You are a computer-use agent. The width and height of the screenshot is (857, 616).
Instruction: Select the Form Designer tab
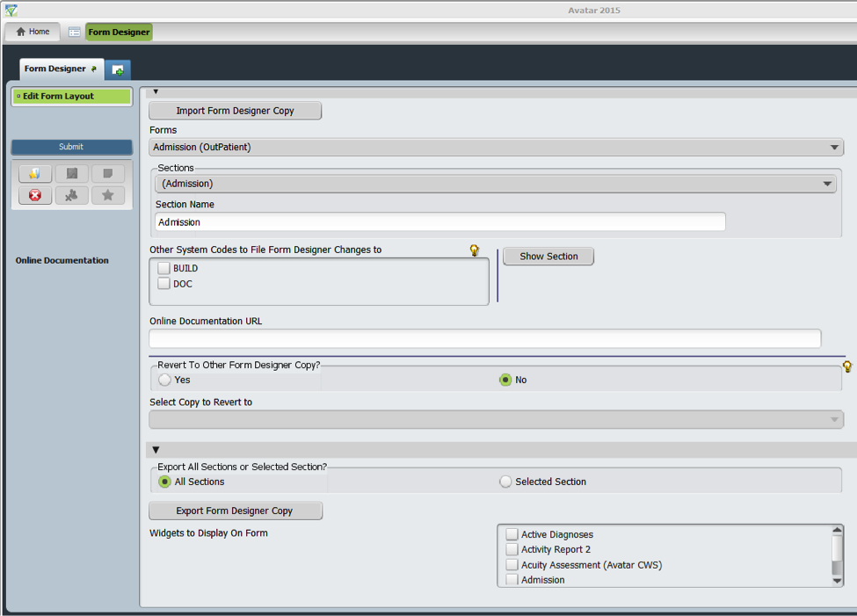tap(55, 67)
